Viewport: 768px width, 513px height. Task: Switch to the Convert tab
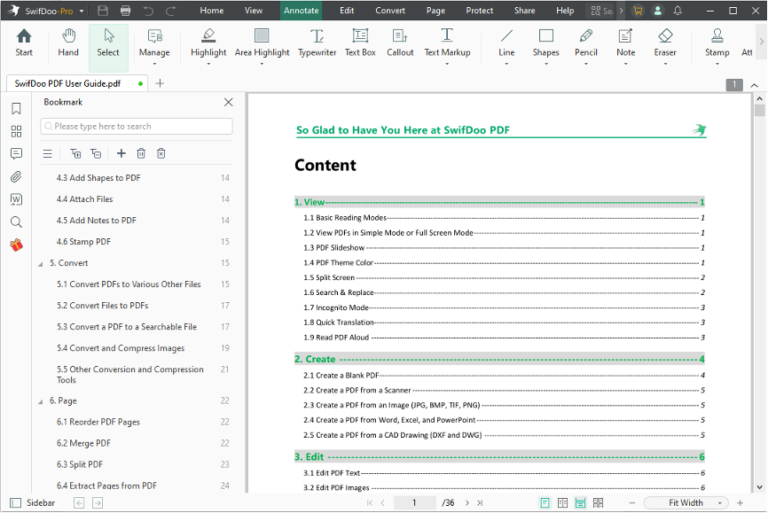390,10
